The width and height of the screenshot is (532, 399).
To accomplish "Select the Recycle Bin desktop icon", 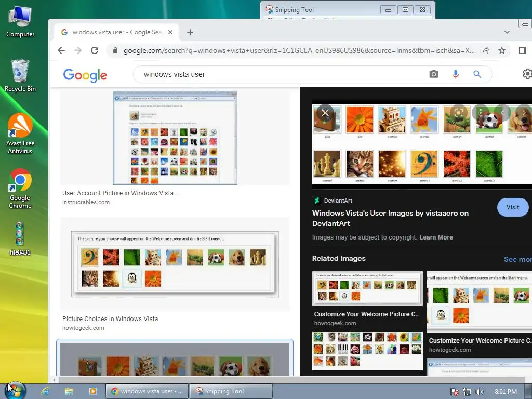I will coord(20,76).
